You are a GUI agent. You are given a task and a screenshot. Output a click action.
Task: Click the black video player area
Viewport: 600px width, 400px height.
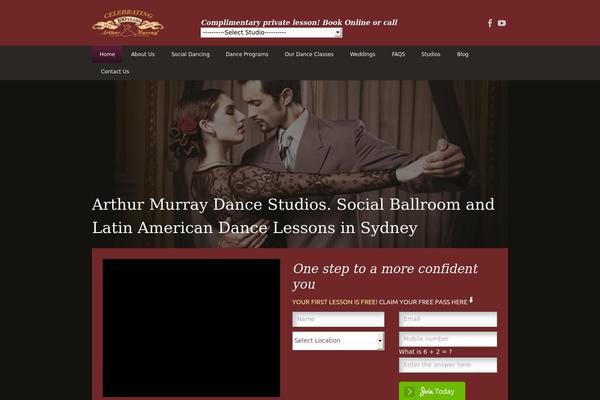[x=191, y=328]
